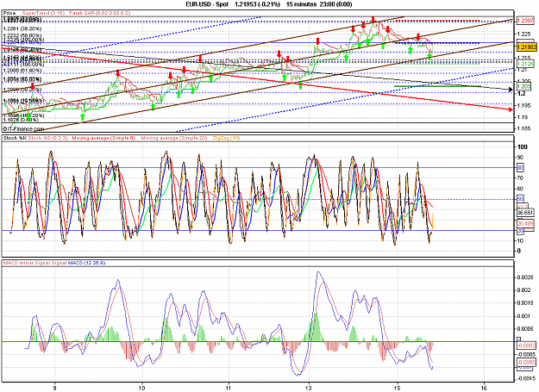
Task: Click the EUR/USD - Spot chart title
Action: click(x=207, y=4)
